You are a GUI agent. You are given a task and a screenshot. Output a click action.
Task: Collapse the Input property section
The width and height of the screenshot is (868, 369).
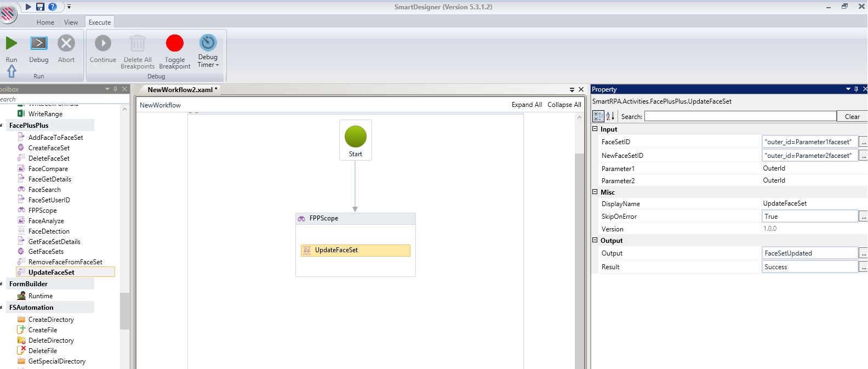596,129
